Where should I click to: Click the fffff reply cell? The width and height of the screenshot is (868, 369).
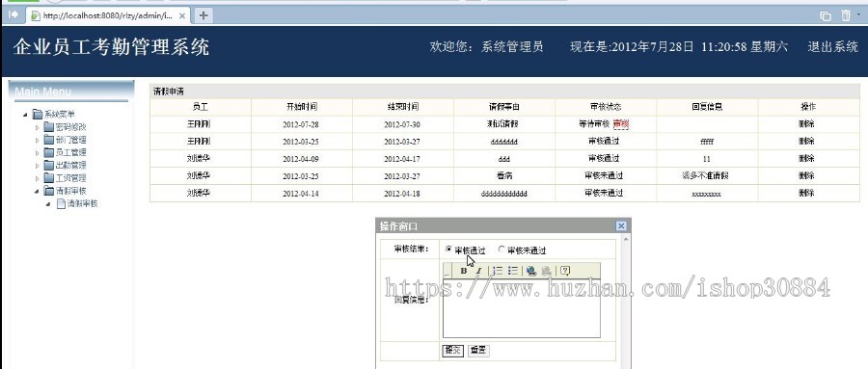point(707,143)
